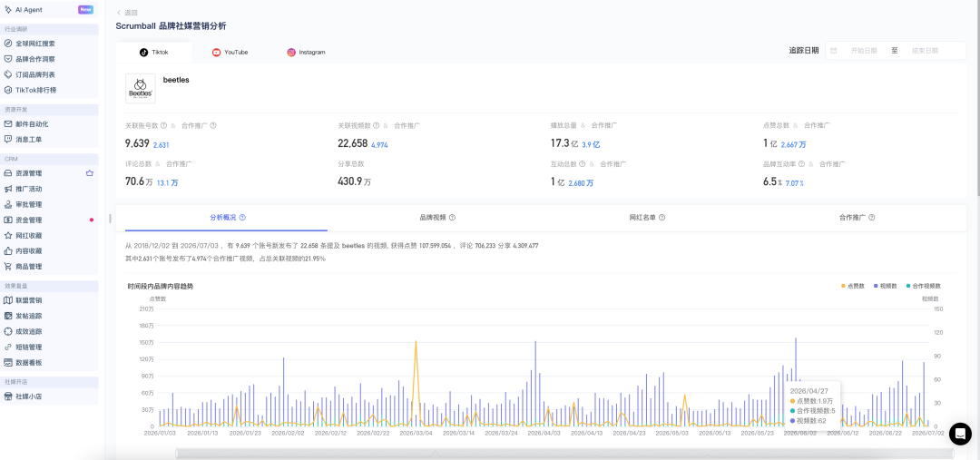Image resolution: width=980 pixels, height=460 pixels.
Task: Click help icon on 分析概况 tab
Action: click(x=242, y=218)
